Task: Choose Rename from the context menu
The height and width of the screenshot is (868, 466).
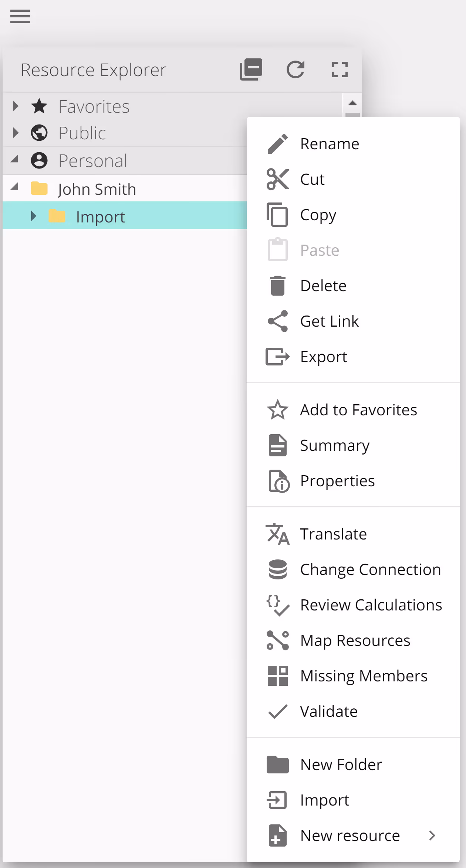Action: 329,144
